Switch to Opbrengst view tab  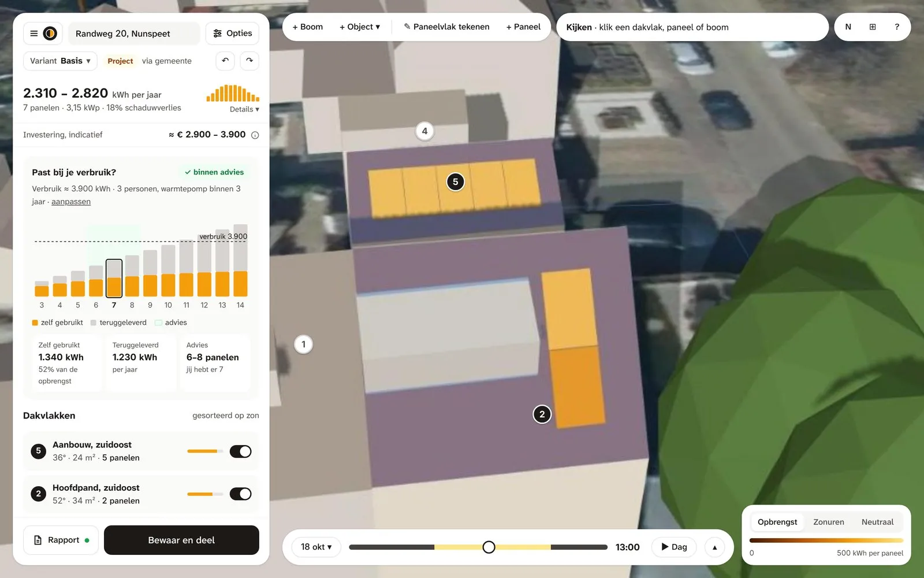click(777, 522)
